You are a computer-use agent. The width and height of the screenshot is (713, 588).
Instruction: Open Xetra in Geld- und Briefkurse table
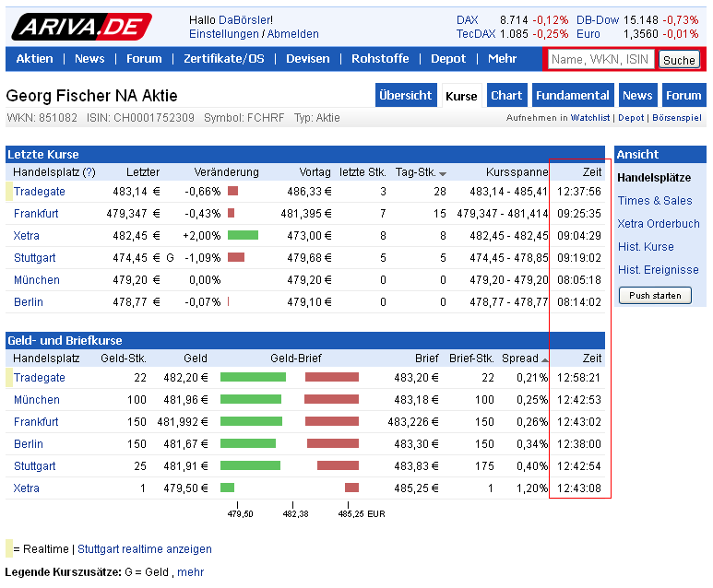tap(27, 488)
